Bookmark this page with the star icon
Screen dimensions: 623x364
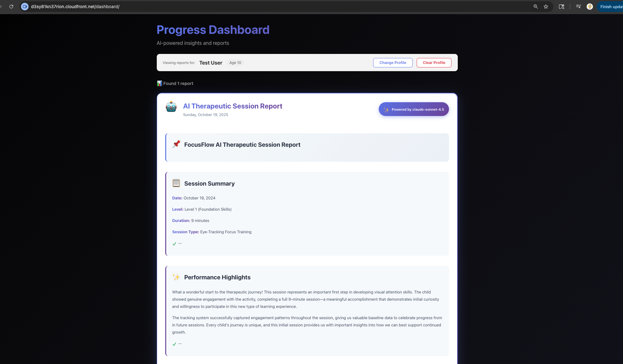pyautogui.click(x=546, y=7)
